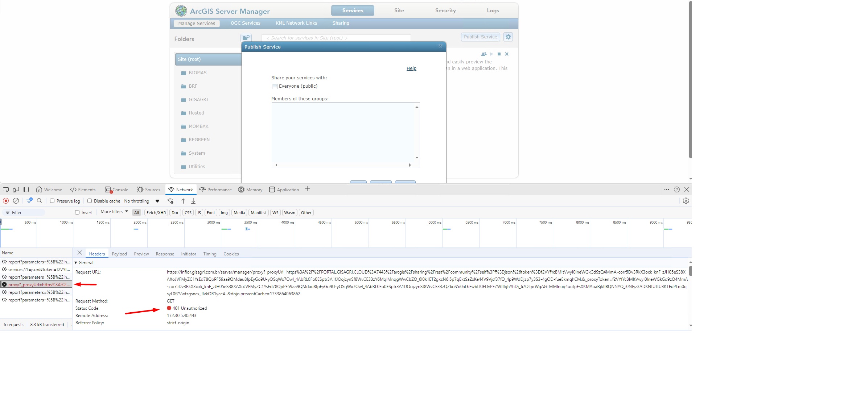This screenshot has height=396, width=868.
Task: Open DevTools more options ellipsis
Action: point(667,189)
